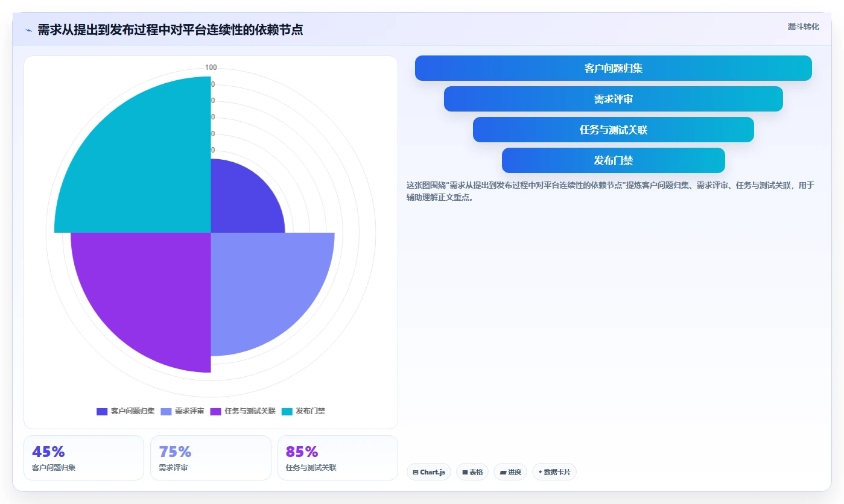
Task: Toggle 需求评审 legend color swatch
Action: (x=166, y=411)
